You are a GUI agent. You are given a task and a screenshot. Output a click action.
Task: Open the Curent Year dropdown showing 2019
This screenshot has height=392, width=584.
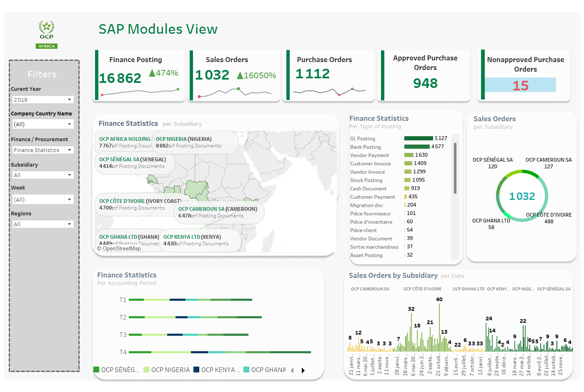point(43,100)
